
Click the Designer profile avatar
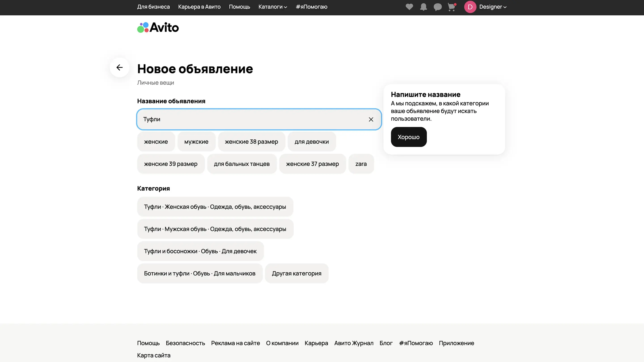[470, 7]
